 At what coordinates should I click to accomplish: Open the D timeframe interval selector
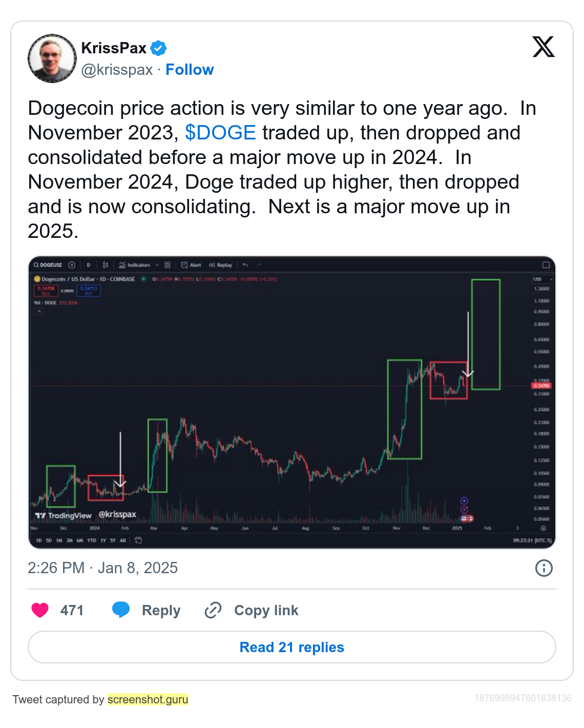pyautogui.click(x=89, y=265)
